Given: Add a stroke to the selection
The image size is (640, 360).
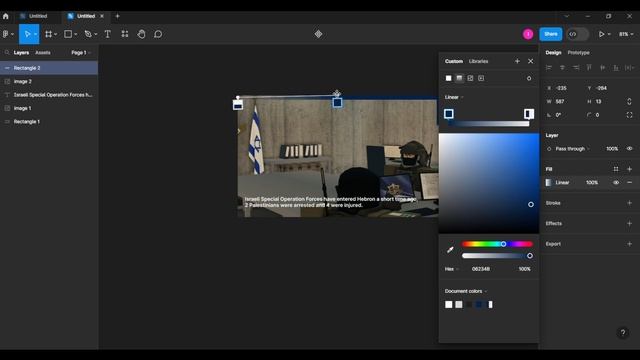Looking at the screenshot, I should pos(629,203).
